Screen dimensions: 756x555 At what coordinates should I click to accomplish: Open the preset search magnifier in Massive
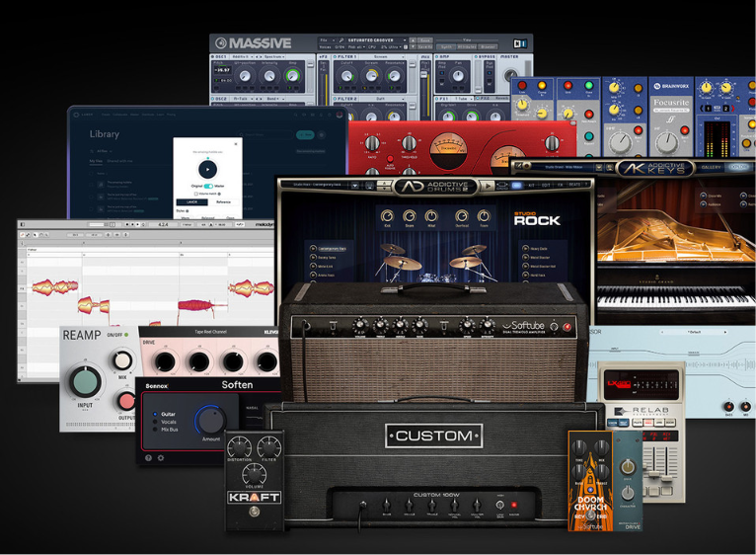point(341,40)
